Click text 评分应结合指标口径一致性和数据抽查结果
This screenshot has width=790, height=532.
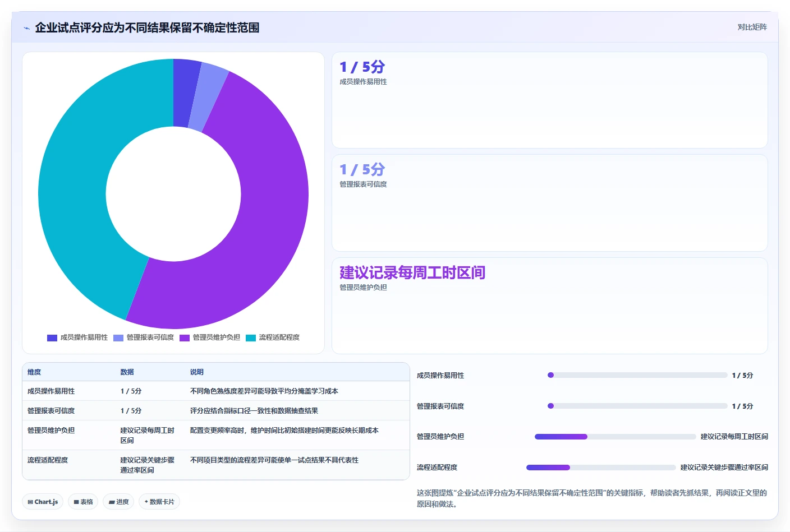[x=254, y=411]
